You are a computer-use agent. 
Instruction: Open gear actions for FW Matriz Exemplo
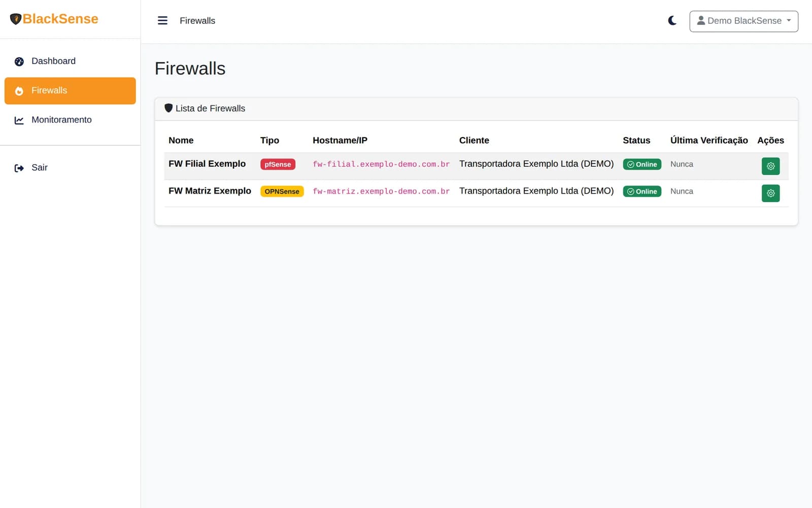(770, 193)
